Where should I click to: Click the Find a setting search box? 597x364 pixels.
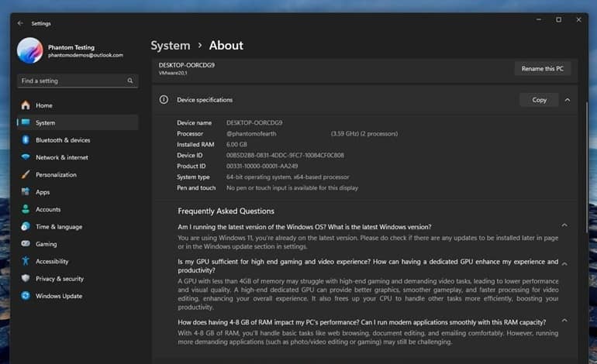(x=78, y=81)
